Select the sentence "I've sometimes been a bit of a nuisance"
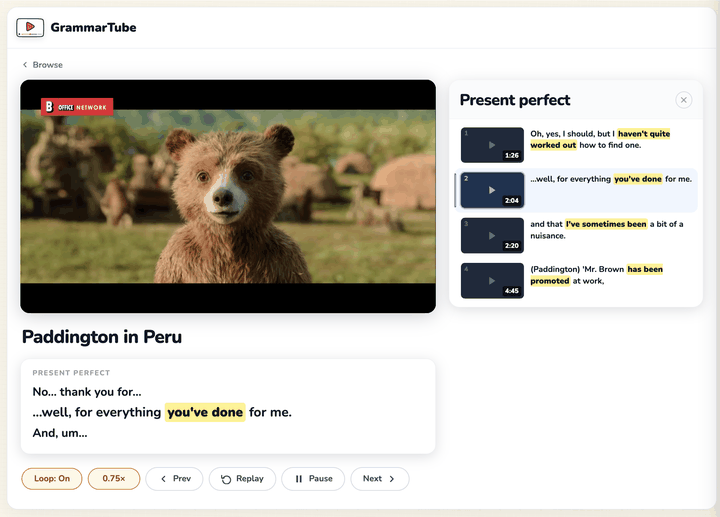The height and width of the screenshot is (517, 720). click(607, 230)
